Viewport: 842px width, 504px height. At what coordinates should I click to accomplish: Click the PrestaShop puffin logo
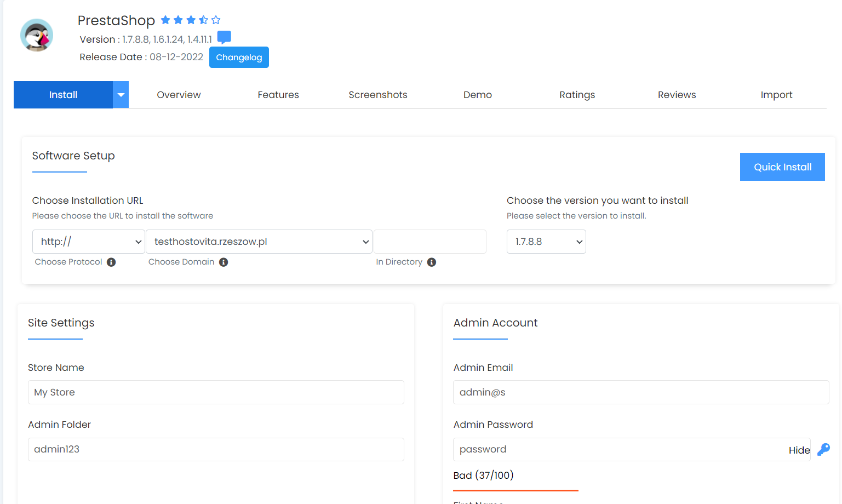(37, 35)
